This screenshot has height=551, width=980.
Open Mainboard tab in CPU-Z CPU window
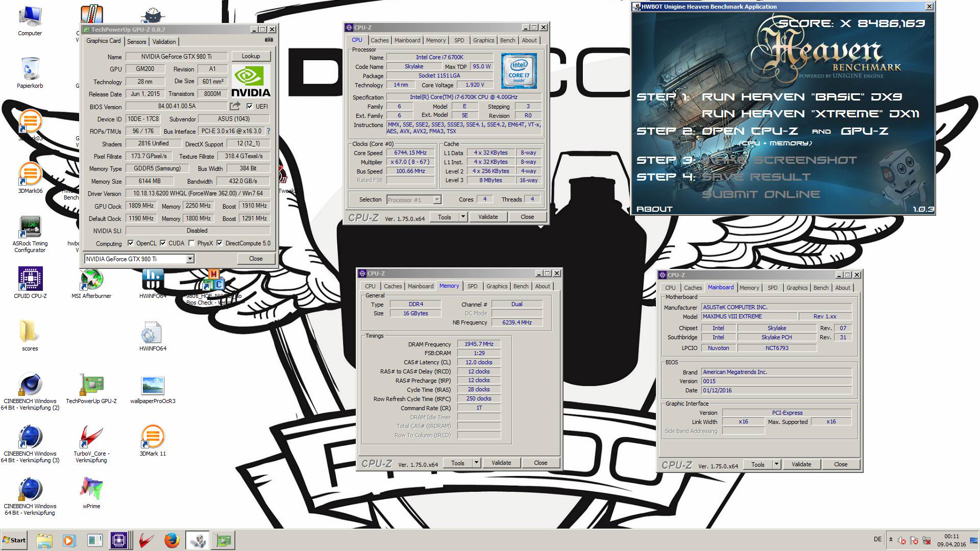click(407, 40)
